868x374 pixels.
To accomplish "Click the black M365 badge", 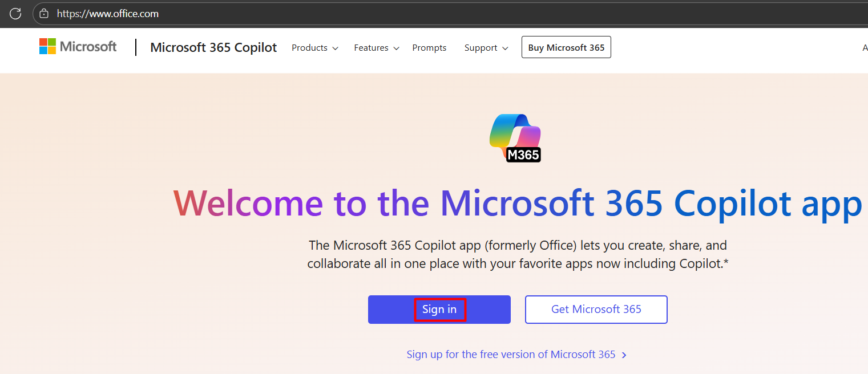I will [x=523, y=155].
